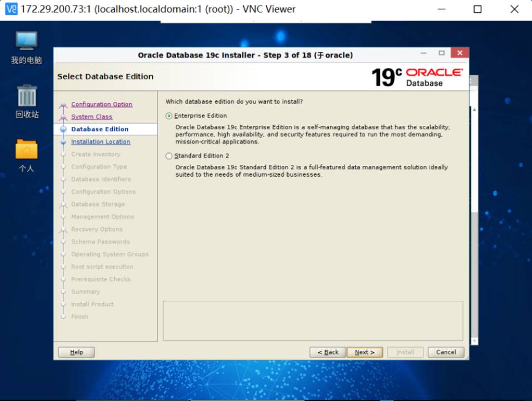Click the Configuration Option step marker icon
Screen dimensions: 532x401
[x=63, y=105]
